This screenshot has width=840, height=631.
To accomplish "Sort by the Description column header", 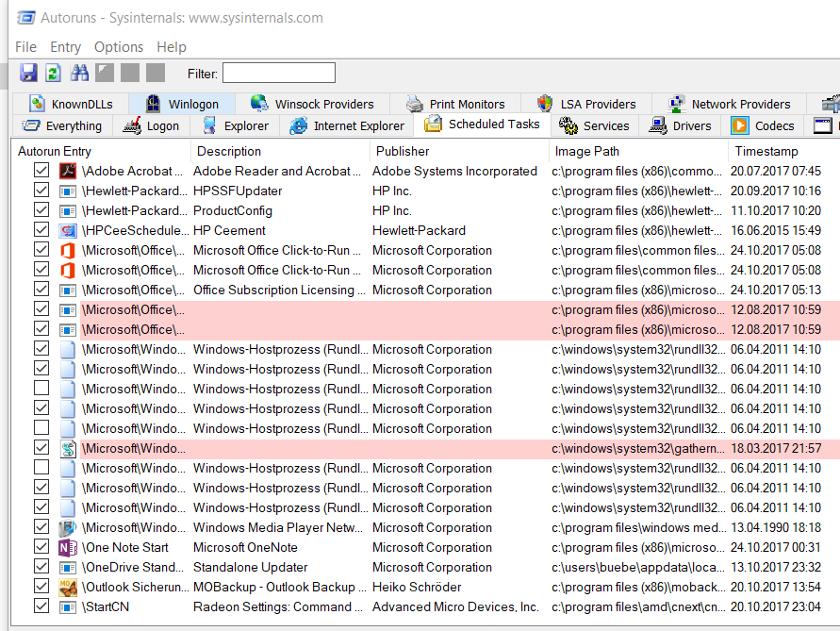I will click(x=280, y=151).
